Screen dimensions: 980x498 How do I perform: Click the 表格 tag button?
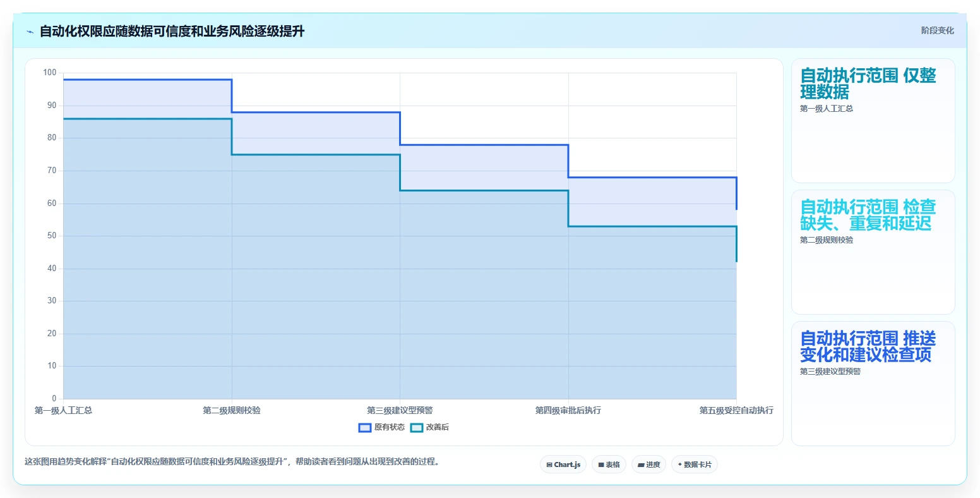[609, 465]
